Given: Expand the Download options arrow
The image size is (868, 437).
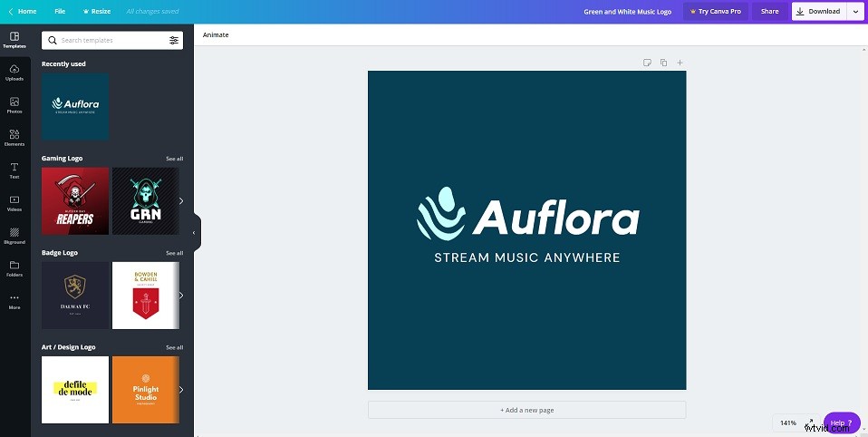Looking at the screenshot, I should (856, 12).
